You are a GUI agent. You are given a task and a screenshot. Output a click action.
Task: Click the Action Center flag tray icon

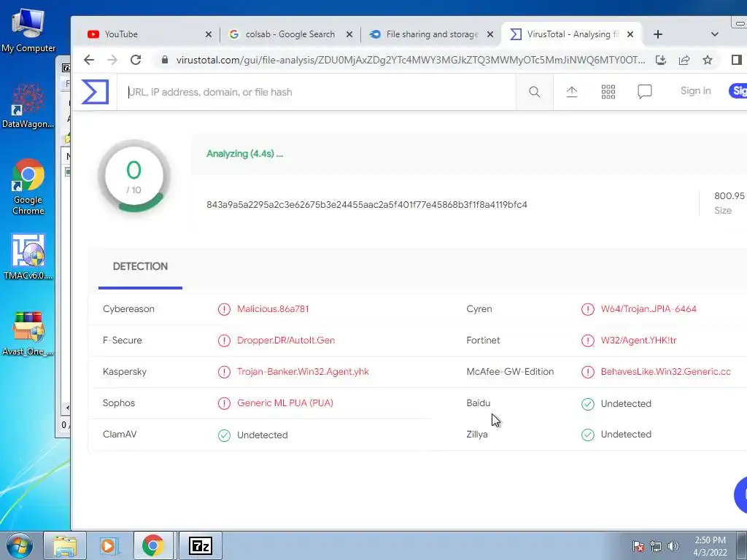tap(638, 546)
